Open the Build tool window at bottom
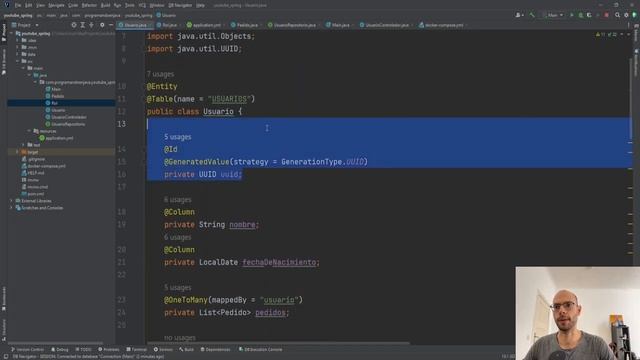640x360 pixels. click(186, 349)
